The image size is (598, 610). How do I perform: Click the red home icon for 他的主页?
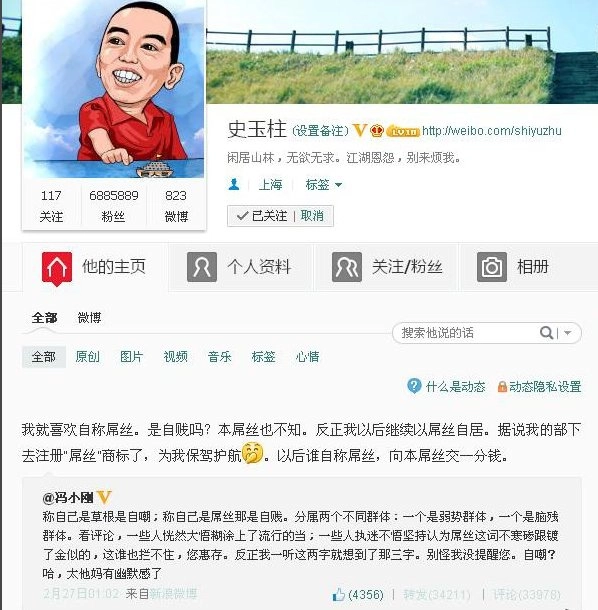pyautogui.click(x=57, y=268)
